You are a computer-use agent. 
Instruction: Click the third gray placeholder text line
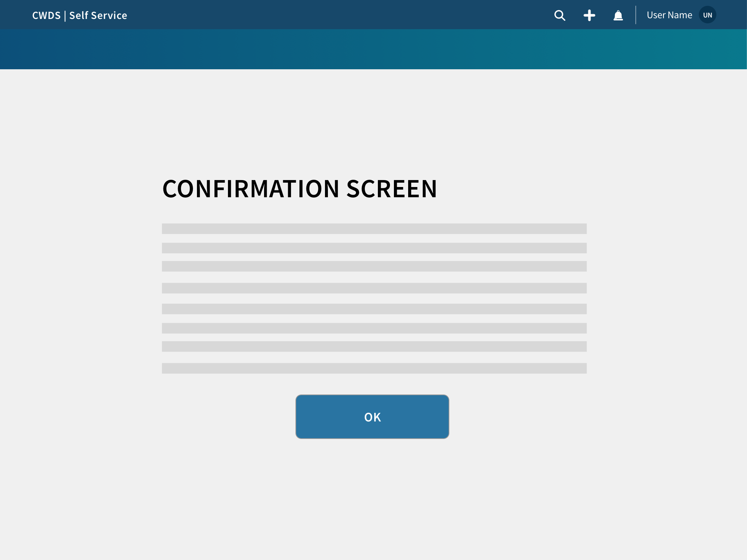(x=374, y=266)
